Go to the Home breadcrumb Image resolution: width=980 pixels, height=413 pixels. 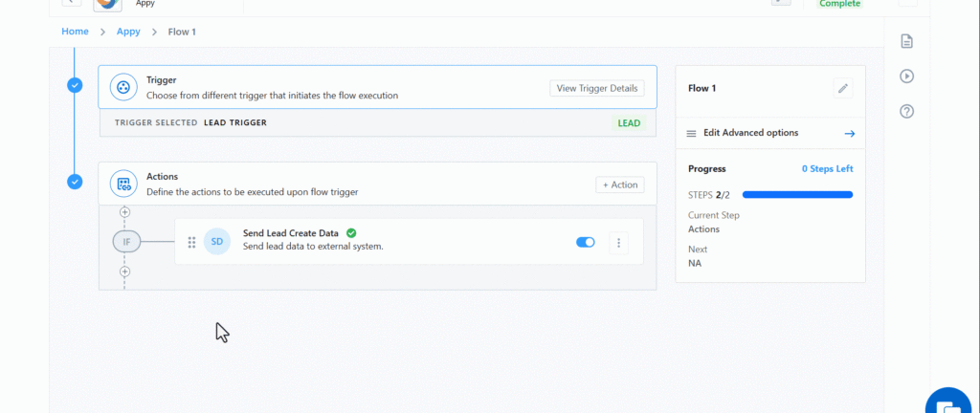point(75,32)
